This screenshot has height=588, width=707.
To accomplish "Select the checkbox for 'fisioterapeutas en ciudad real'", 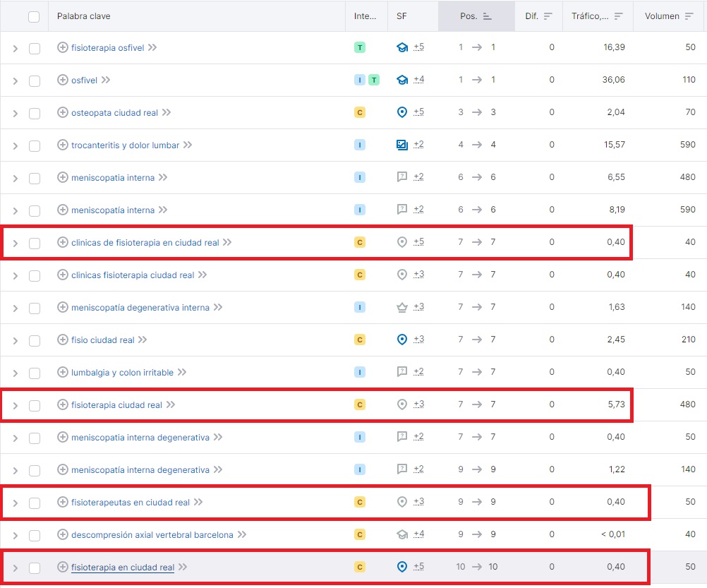I will pos(34,503).
